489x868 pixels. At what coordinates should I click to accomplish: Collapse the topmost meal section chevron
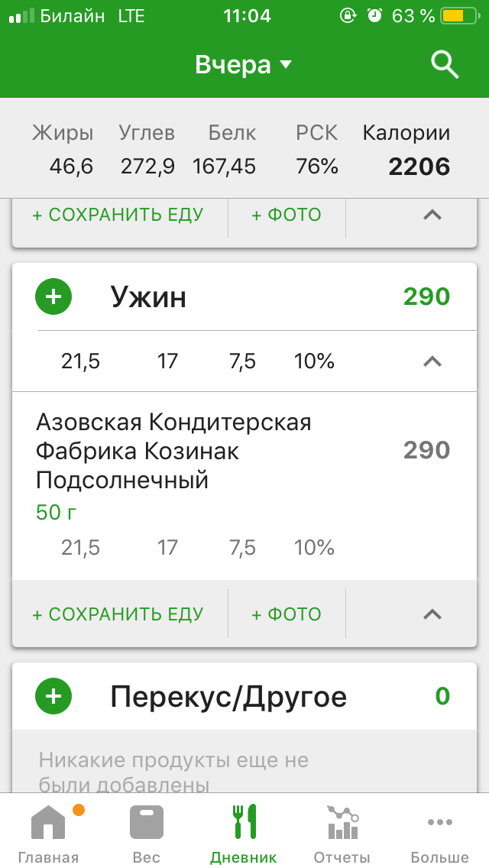coord(432,215)
